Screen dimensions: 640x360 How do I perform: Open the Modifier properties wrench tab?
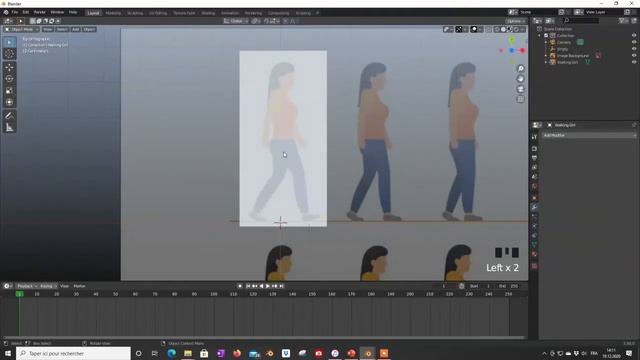coord(534,207)
